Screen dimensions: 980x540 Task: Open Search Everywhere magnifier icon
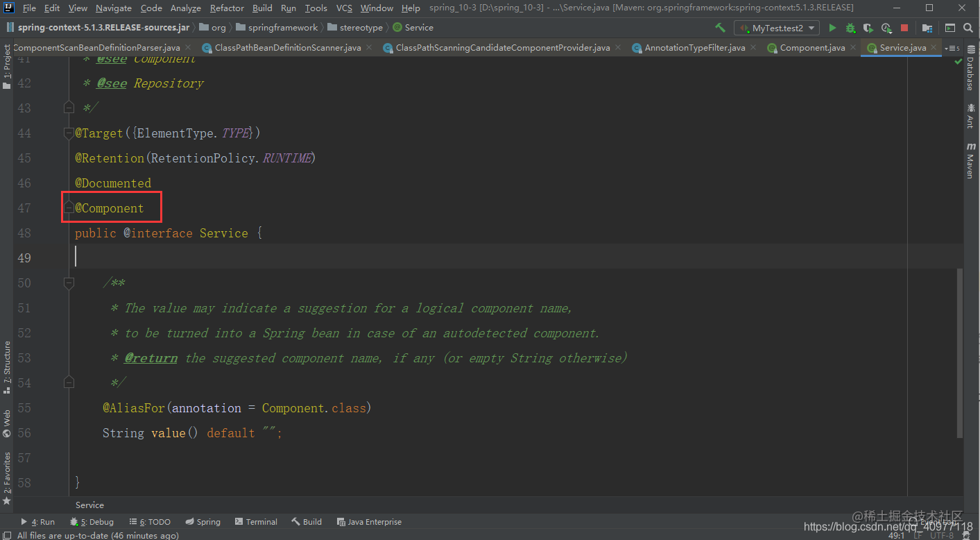tap(968, 28)
